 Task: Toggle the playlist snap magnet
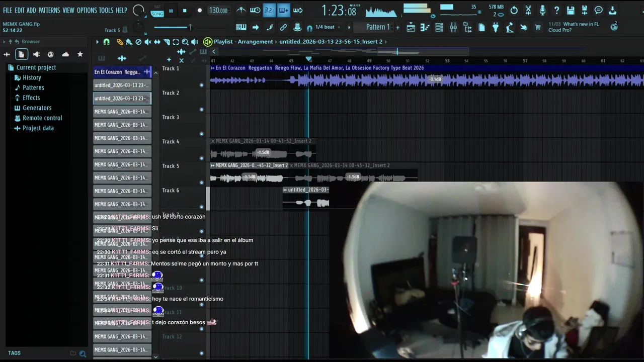(106, 42)
